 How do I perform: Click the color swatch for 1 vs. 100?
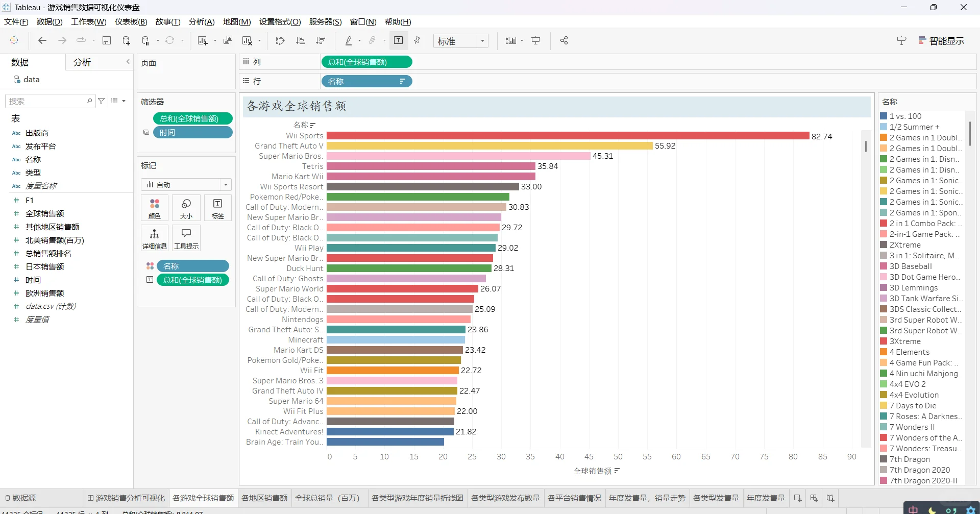pyautogui.click(x=884, y=116)
